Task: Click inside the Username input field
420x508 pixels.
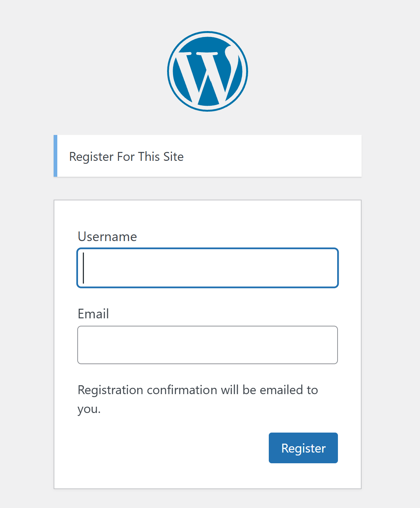Action: point(207,268)
